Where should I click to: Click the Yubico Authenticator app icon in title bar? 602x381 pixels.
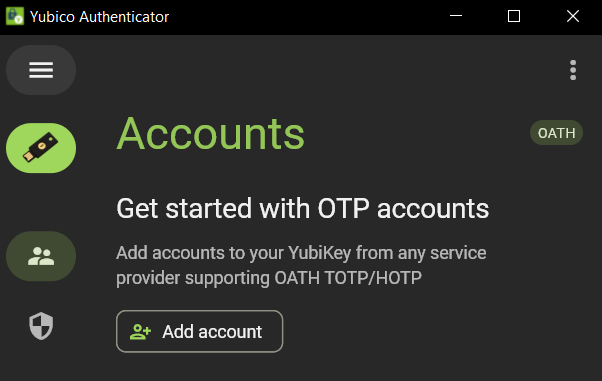(x=15, y=16)
